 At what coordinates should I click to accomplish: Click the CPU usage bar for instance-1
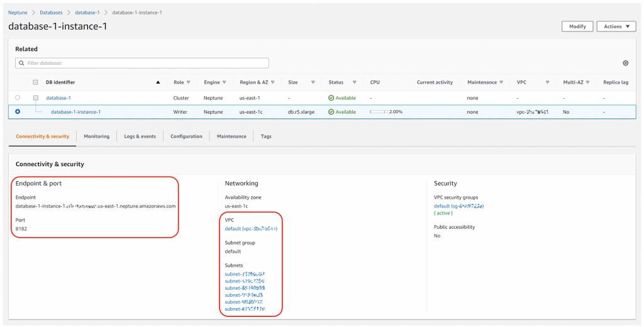coord(379,112)
